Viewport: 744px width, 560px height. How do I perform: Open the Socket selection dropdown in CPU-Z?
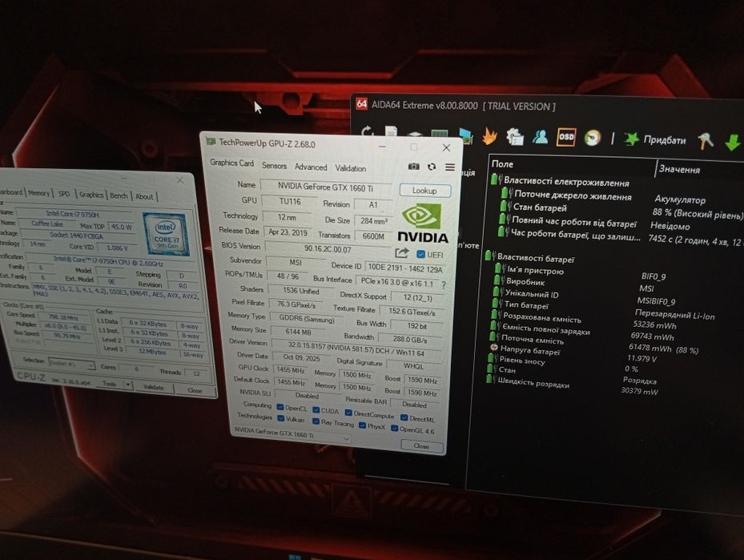71,365
